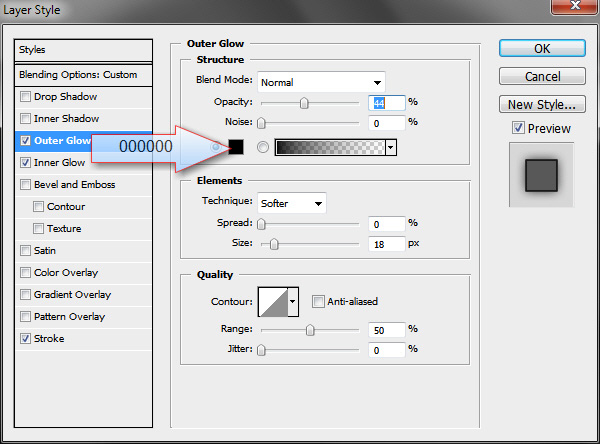Click the Cancel button
Image resolution: width=600 pixels, height=444 pixels.
click(x=542, y=76)
